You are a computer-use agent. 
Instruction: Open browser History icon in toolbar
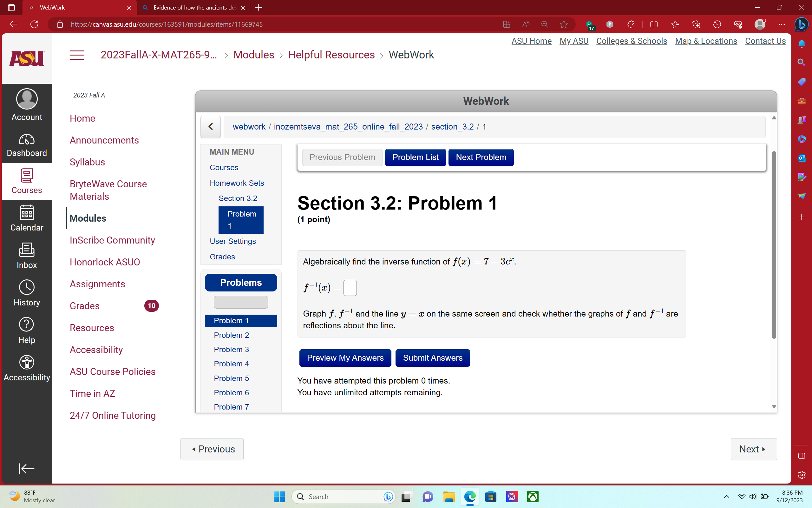717,24
